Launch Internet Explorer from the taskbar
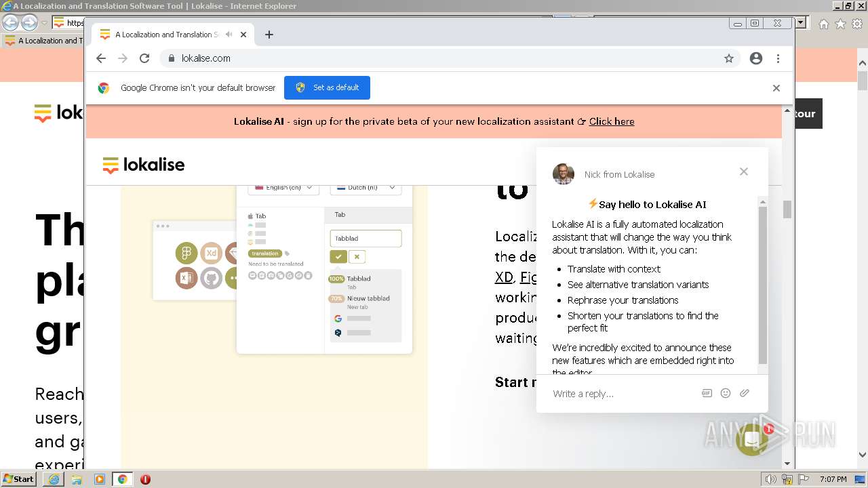868x488 pixels. pos(54,479)
